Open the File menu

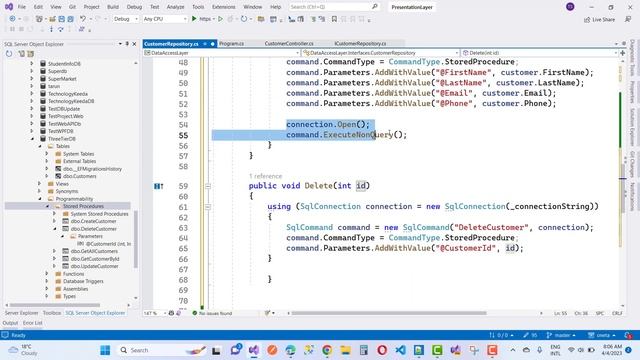tap(22, 7)
